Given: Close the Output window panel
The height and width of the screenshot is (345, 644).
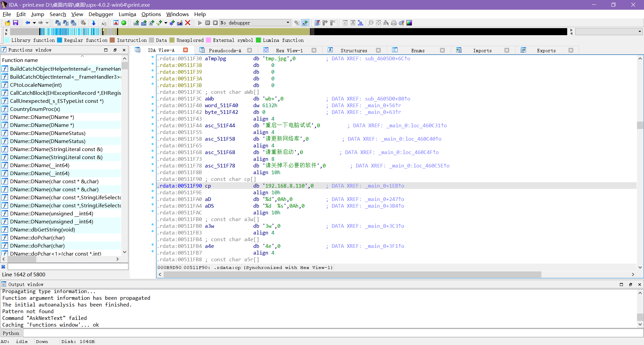Looking at the screenshot, I should (x=639, y=284).
